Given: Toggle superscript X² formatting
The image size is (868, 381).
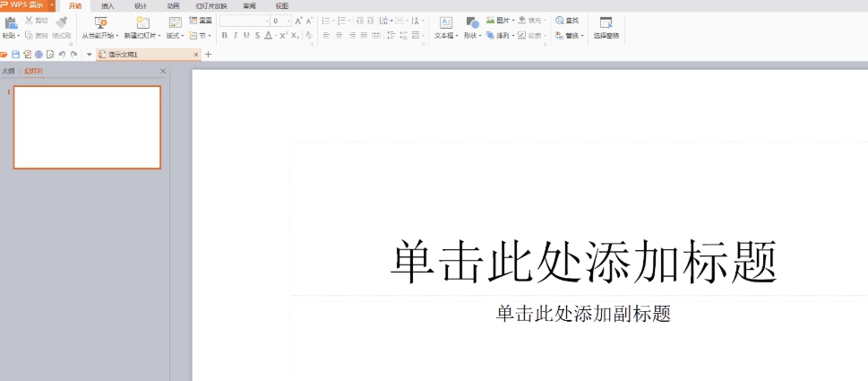Looking at the screenshot, I should pyautogui.click(x=283, y=36).
